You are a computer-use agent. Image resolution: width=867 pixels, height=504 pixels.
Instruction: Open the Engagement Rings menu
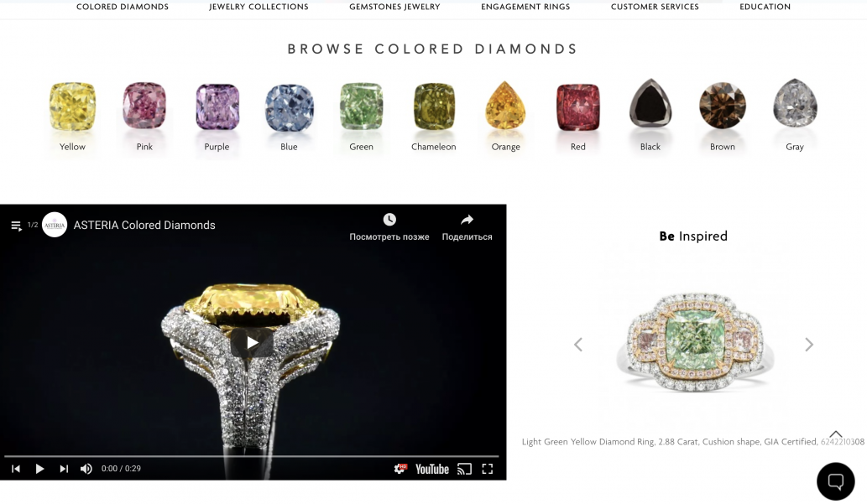click(x=525, y=7)
